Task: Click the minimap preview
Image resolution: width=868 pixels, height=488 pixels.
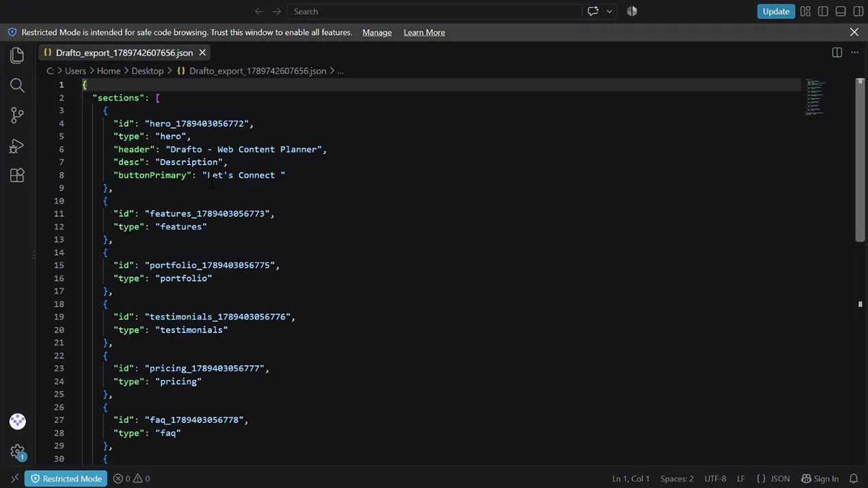Action: (816, 97)
